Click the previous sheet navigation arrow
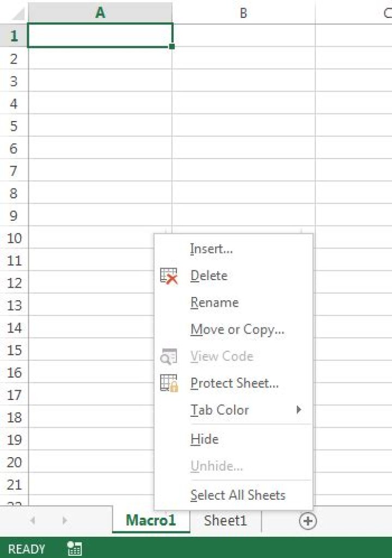The image size is (392, 558). (32, 520)
